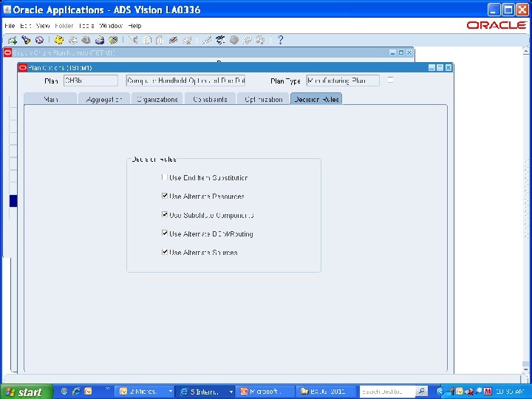Image resolution: width=532 pixels, height=399 pixels.
Task: Click the Next Step toolbar icon
Action: 72,40
